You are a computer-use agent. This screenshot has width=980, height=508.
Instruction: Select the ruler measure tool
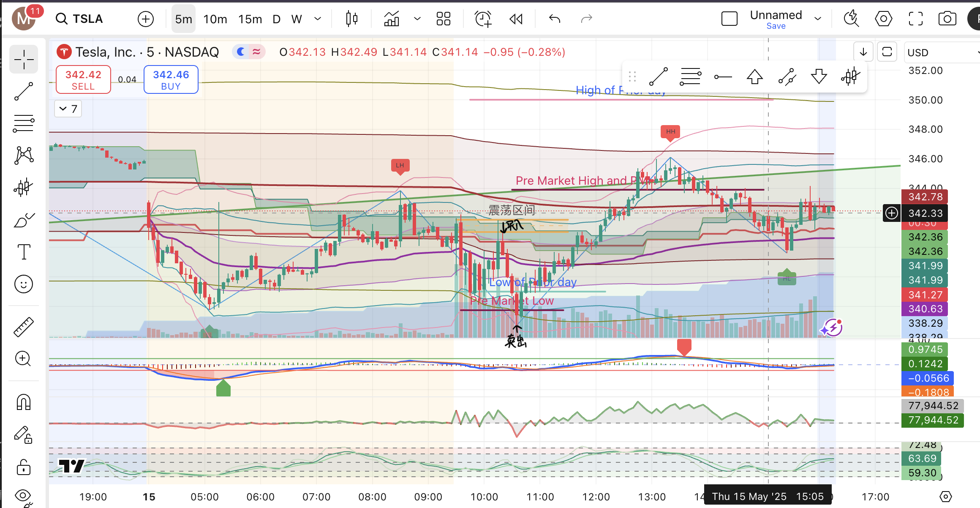pos(24,327)
